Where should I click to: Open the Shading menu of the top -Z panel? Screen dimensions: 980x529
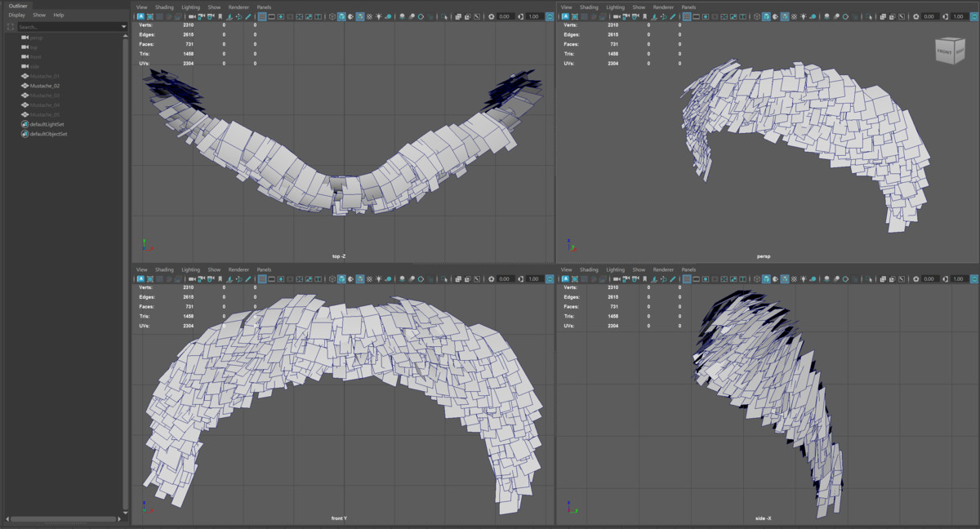pos(164,7)
